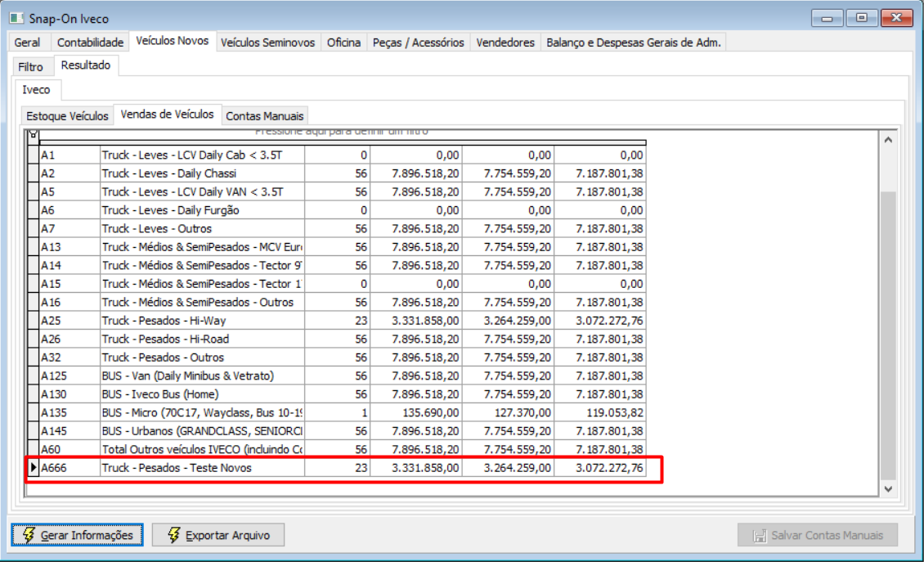Click 'Truck - Leves - Daily Furgão' cell
The height and width of the screenshot is (562, 924).
202,210
